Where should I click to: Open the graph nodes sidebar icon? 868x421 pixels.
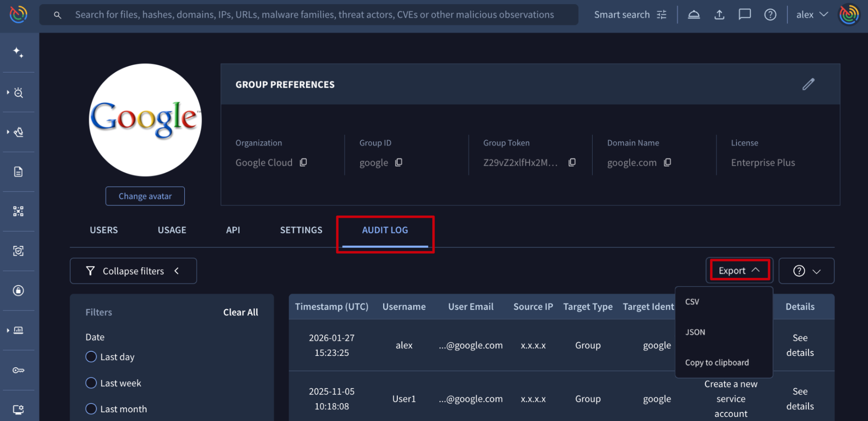click(18, 211)
